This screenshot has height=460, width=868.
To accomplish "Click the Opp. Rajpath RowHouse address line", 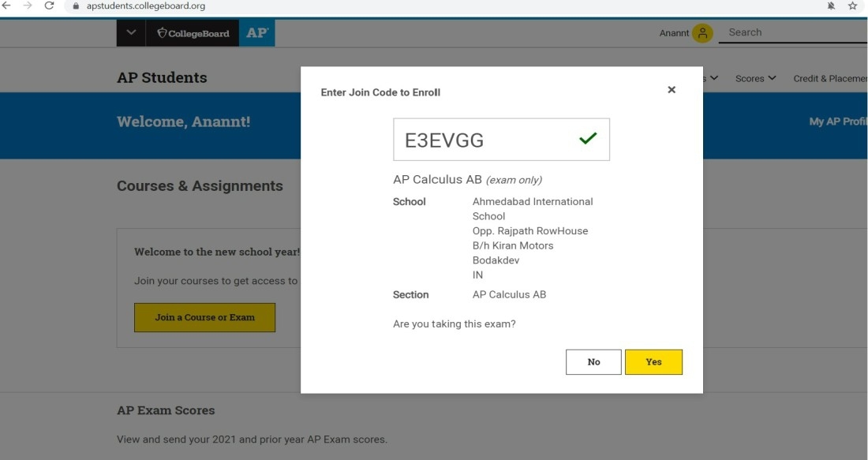I will pyautogui.click(x=530, y=231).
